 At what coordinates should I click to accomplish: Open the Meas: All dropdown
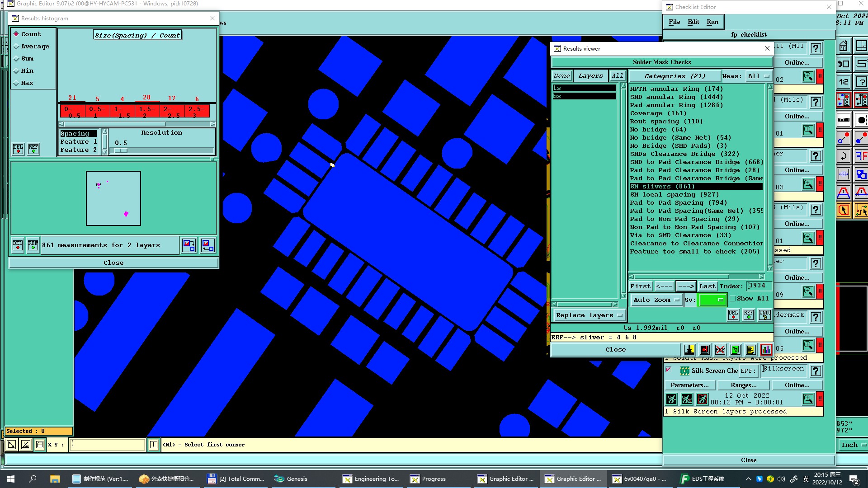pyautogui.click(x=759, y=76)
